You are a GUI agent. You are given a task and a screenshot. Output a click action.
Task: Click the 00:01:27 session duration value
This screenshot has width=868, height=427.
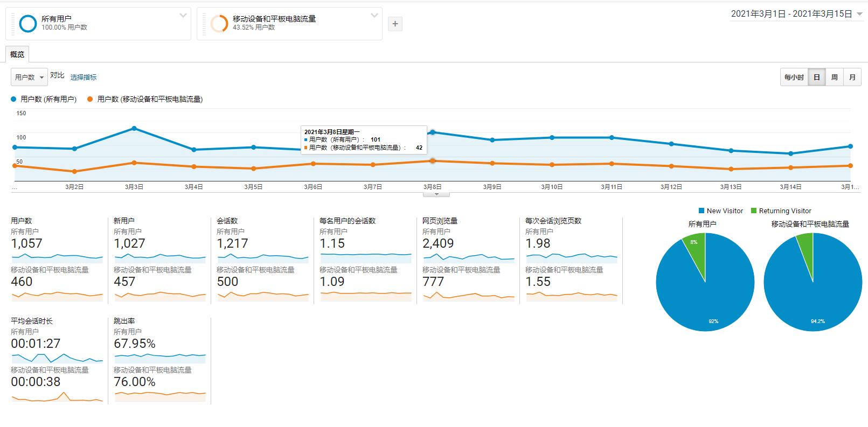tap(36, 344)
